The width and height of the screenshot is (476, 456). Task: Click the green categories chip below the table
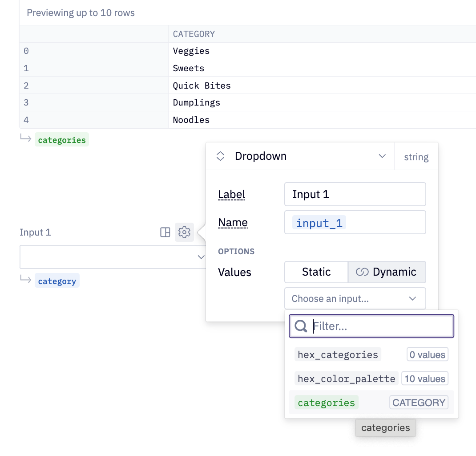click(x=62, y=139)
